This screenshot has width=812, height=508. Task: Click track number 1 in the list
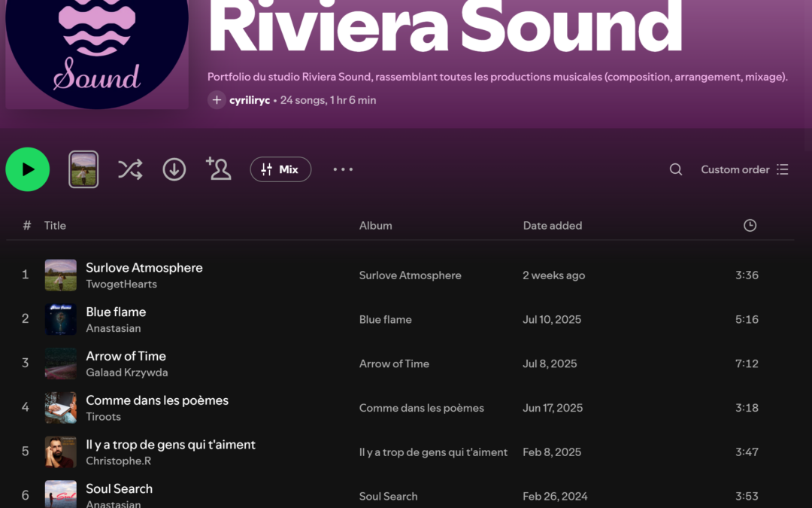(25, 274)
